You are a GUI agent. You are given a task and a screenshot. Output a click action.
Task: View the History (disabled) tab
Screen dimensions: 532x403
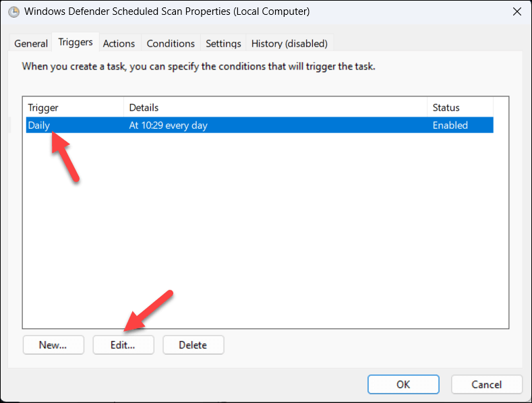(x=289, y=43)
